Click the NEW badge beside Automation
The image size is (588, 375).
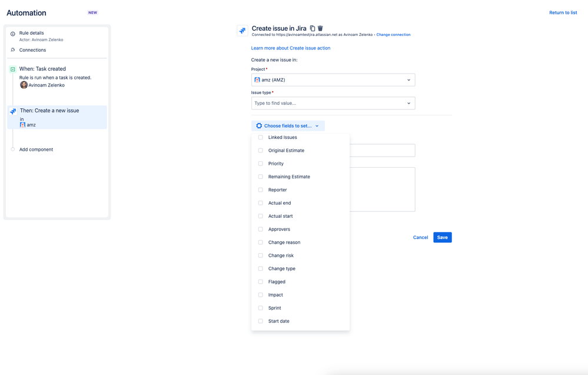92,12
